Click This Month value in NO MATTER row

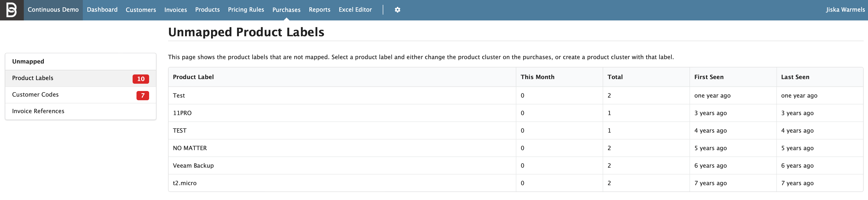coord(522,148)
